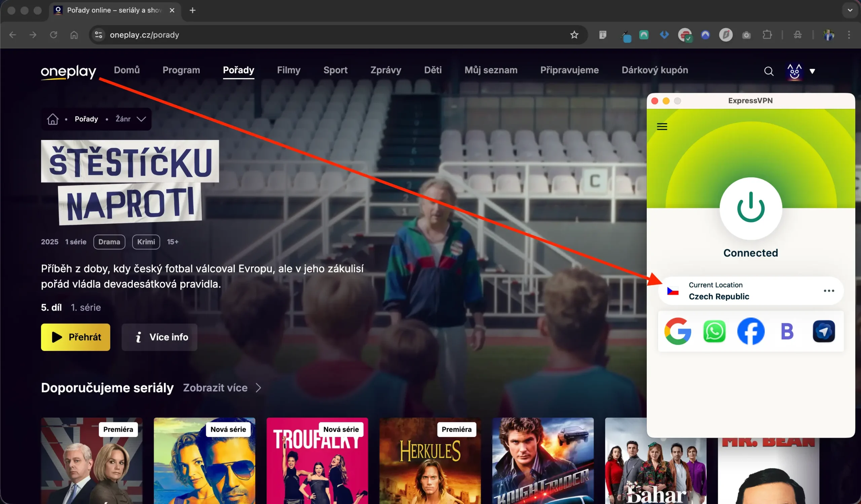Expand the dropdown beside the profile avatar

813,71
